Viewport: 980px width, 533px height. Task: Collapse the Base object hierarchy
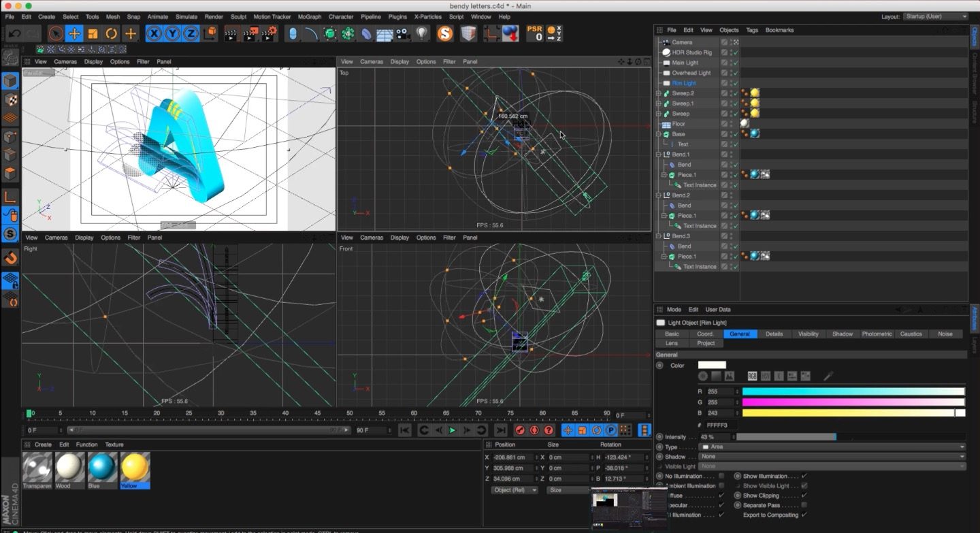pyautogui.click(x=659, y=134)
